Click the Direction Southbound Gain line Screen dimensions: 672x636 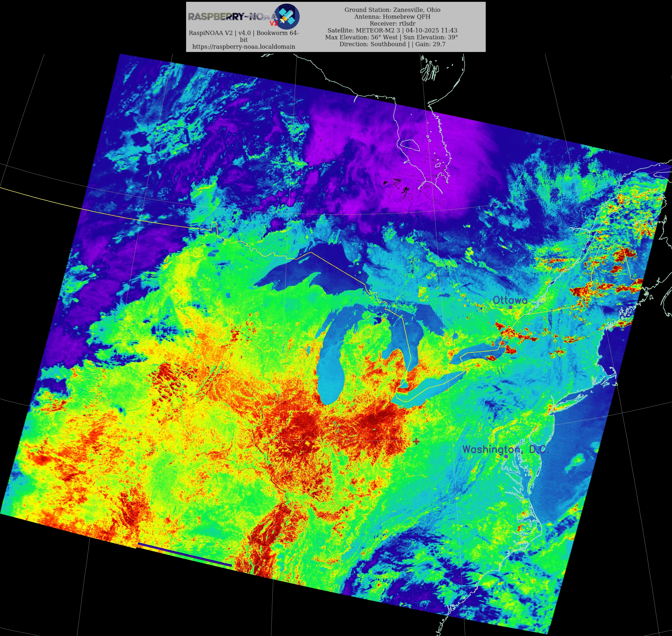click(x=392, y=44)
